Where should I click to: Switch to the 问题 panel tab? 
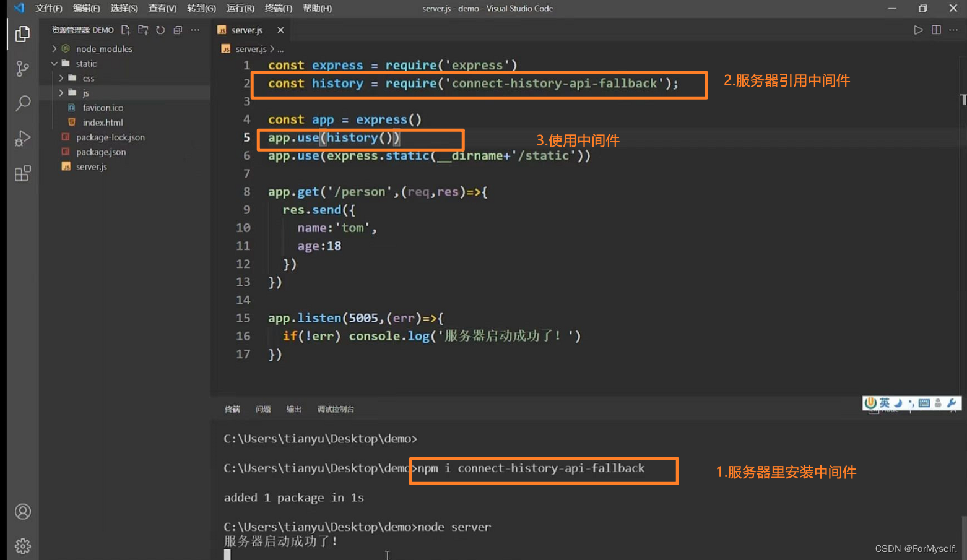click(x=263, y=409)
